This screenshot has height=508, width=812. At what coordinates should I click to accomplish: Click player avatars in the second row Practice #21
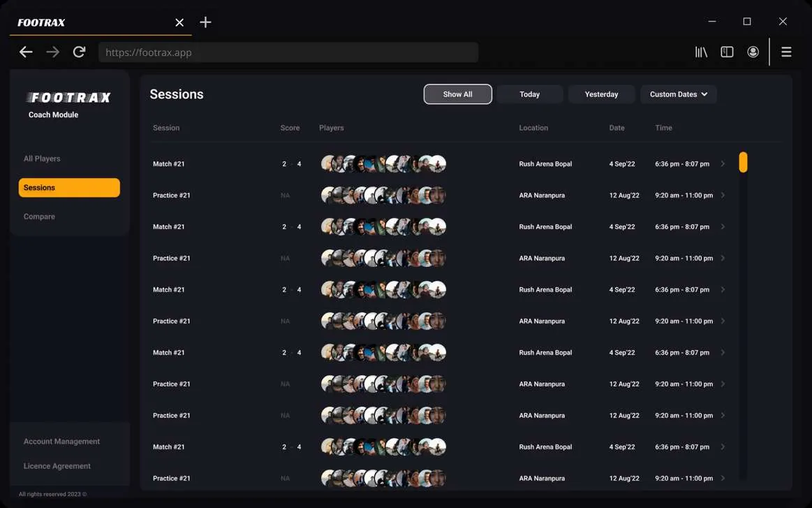(x=383, y=196)
